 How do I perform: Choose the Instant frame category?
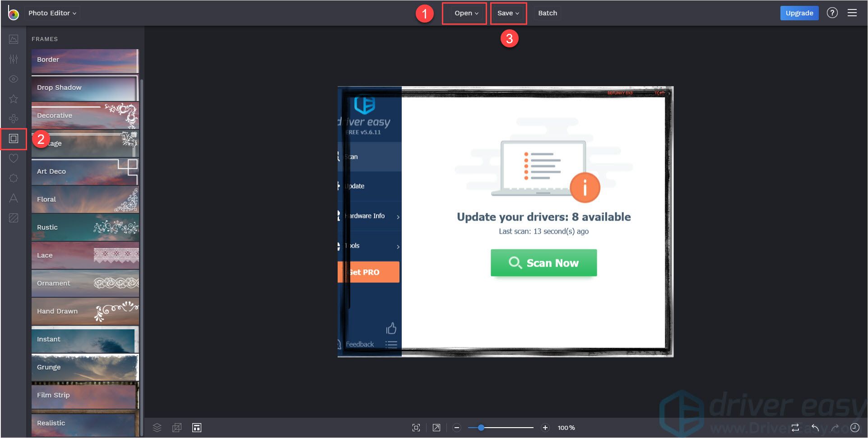coord(85,340)
